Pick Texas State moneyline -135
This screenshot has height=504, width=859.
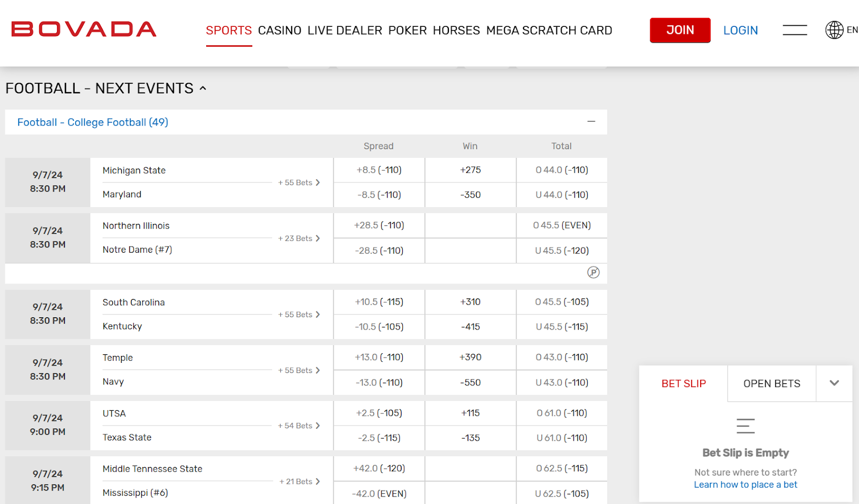point(470,438)
